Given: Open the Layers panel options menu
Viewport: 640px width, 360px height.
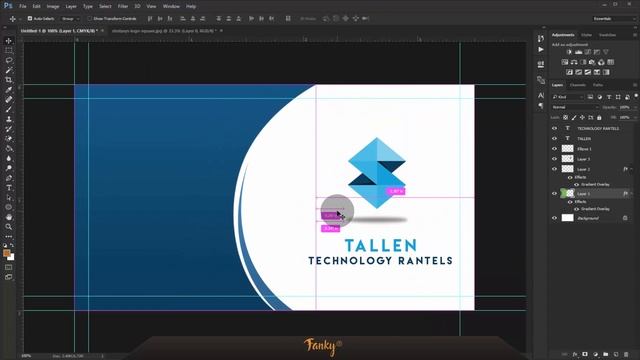Looking at the screenshot, I should [x=634, y=85].
